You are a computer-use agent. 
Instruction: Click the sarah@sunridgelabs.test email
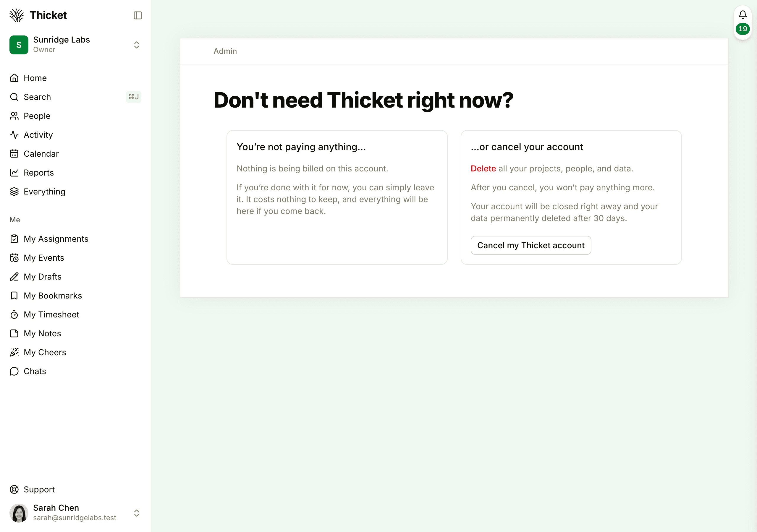click(x=75, y=518)
